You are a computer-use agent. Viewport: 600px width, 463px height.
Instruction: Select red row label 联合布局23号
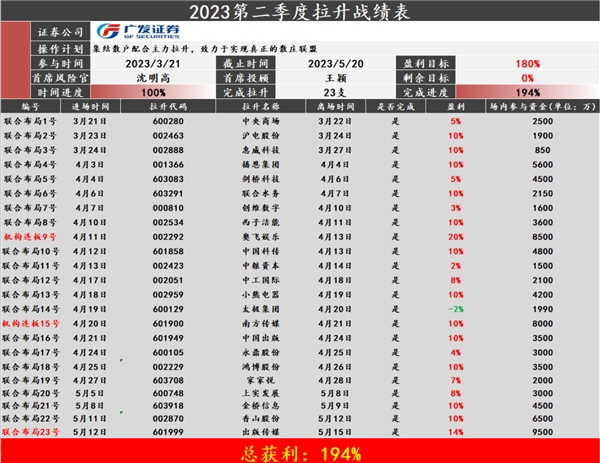[31, 432]
